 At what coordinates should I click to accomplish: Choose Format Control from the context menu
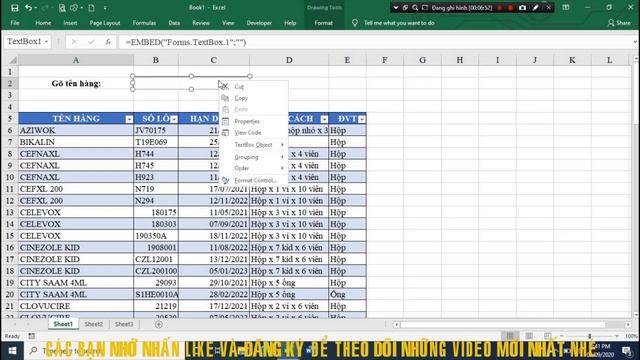point(253,180)
